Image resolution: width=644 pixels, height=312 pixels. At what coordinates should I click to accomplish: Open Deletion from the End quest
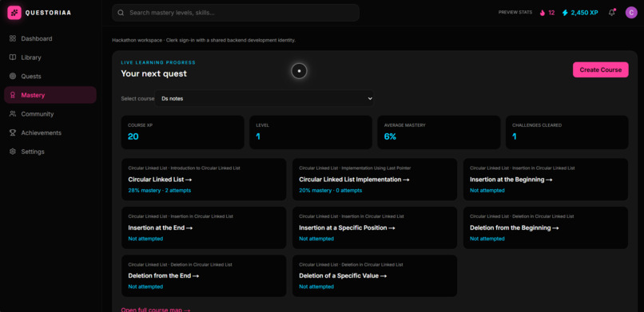204,276
